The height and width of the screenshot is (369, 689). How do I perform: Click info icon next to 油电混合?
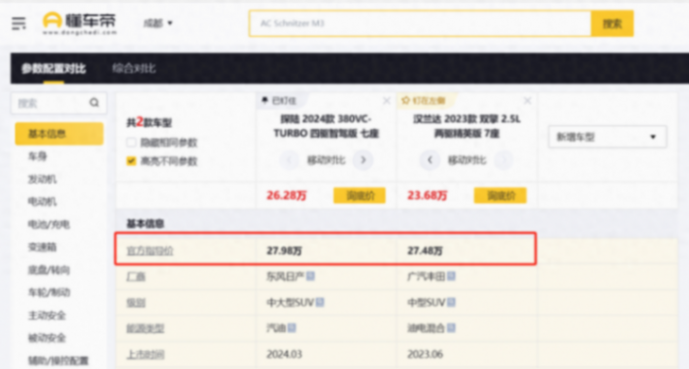451,328
